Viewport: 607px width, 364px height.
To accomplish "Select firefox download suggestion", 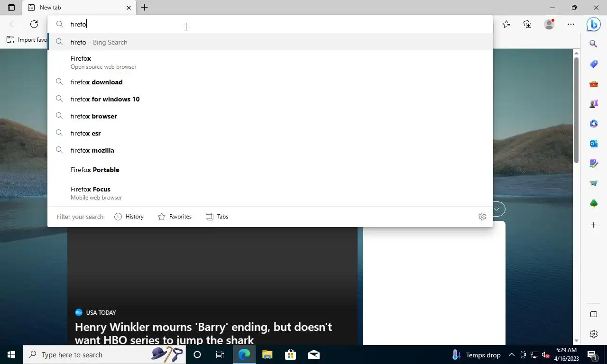I will tap(270, 82).
